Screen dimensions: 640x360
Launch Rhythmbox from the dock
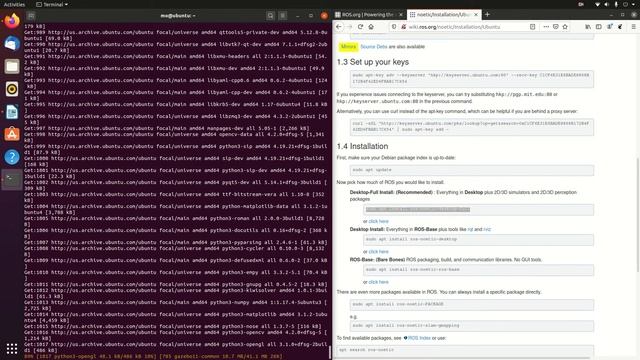12,89
